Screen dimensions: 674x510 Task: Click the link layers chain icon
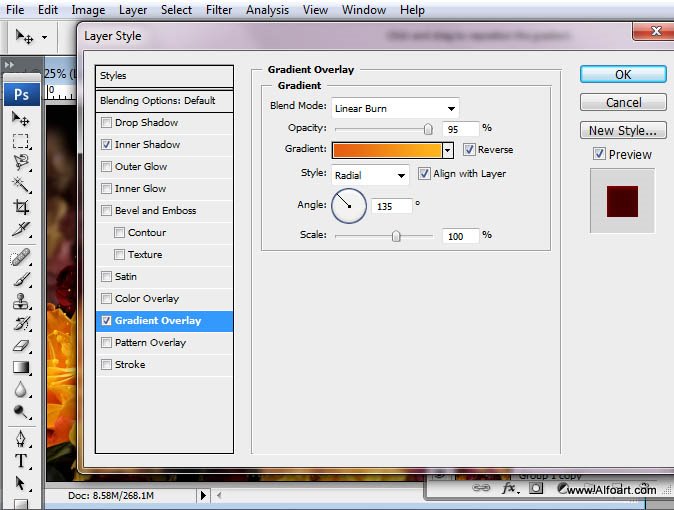click(481, 488)
